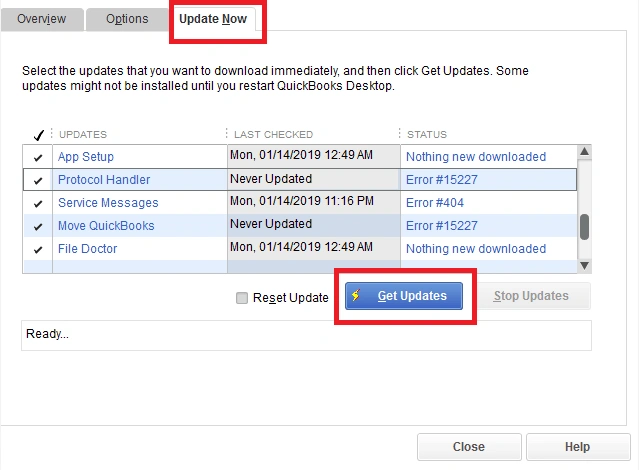Open Help for the update dialog
Screen dimensions: 639x470
point(578,447)
